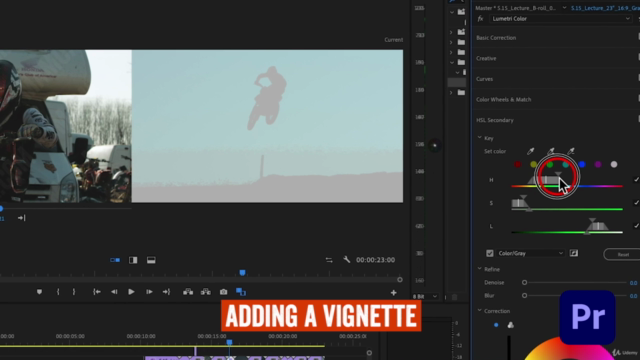640x360 pixels.
Task: Select the three-way color wheels mode
Action: [x=511, y=325]
